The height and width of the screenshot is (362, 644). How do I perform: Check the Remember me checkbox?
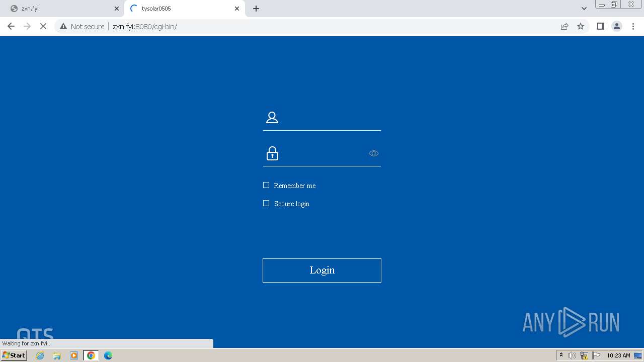point(266,185)
